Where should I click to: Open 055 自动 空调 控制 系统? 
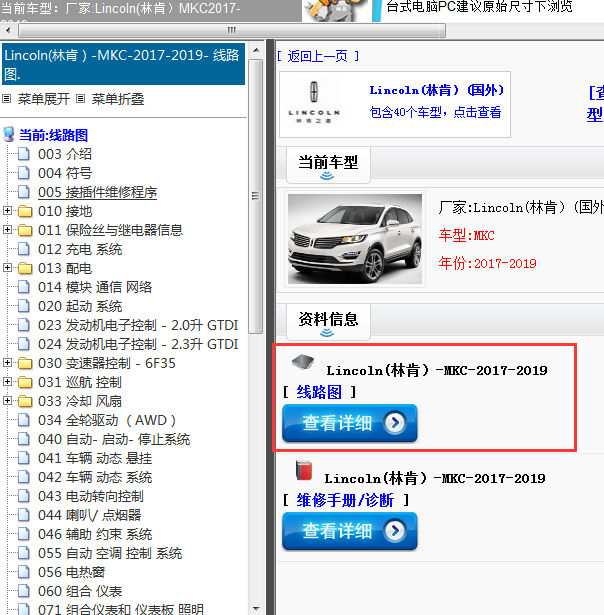click(110, 553)
